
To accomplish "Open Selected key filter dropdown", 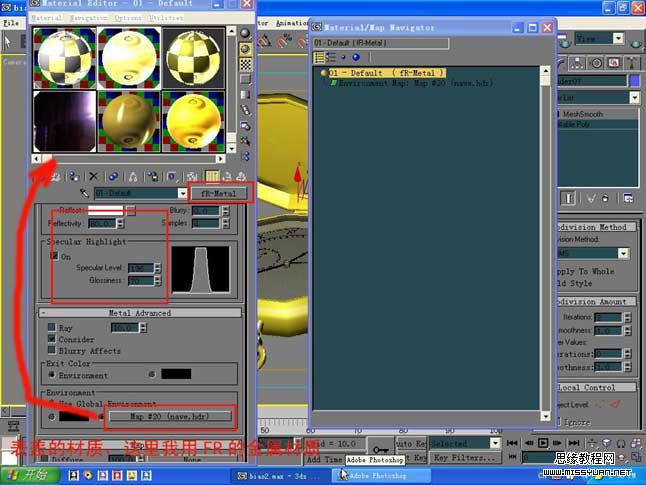I will (x=495, y=443).
